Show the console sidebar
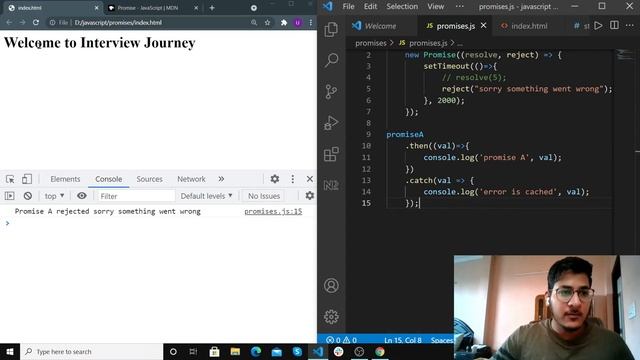640x360 pixels. [x=9, y=196]
